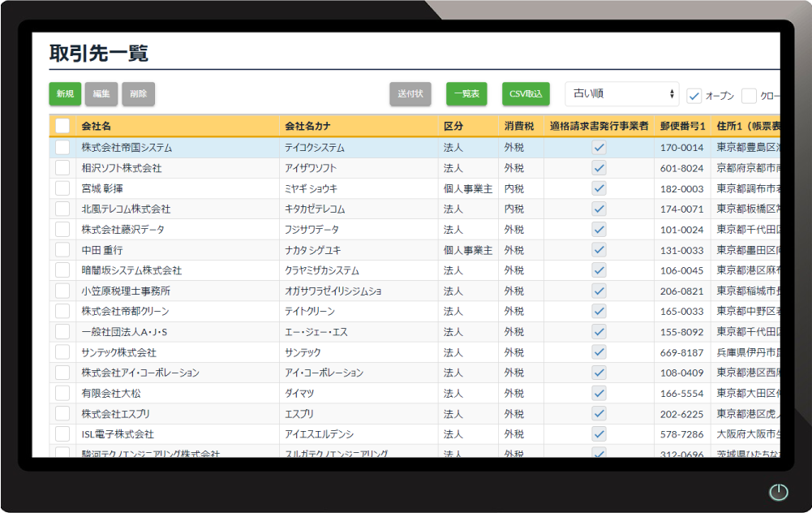
Task: Click the CSV取込 import button
Action: point(526,94)
